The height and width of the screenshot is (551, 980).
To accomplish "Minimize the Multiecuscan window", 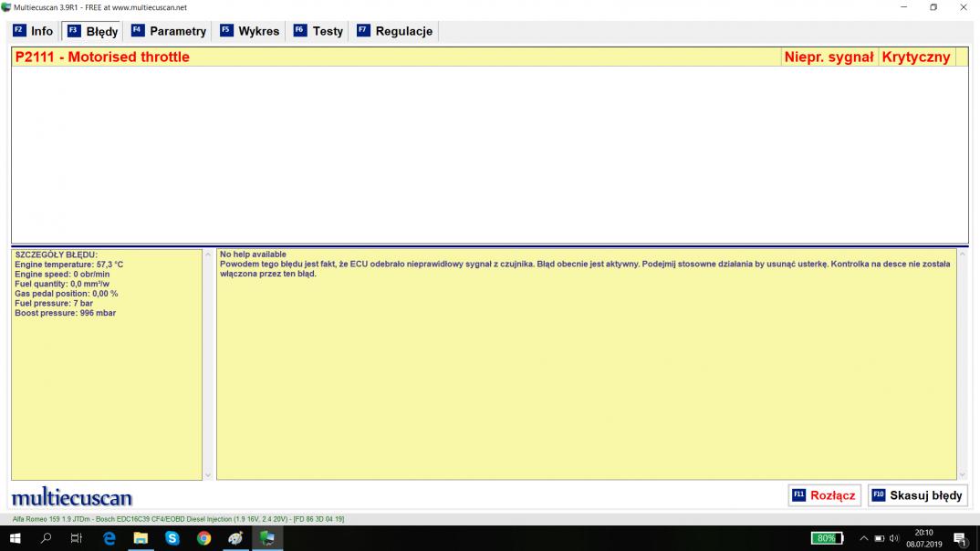I will point(903,7).
